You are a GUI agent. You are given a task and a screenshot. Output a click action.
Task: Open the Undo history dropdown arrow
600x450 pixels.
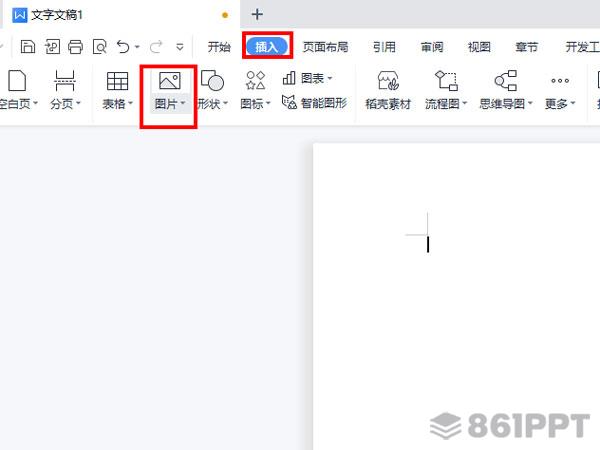tap(137, 47)
